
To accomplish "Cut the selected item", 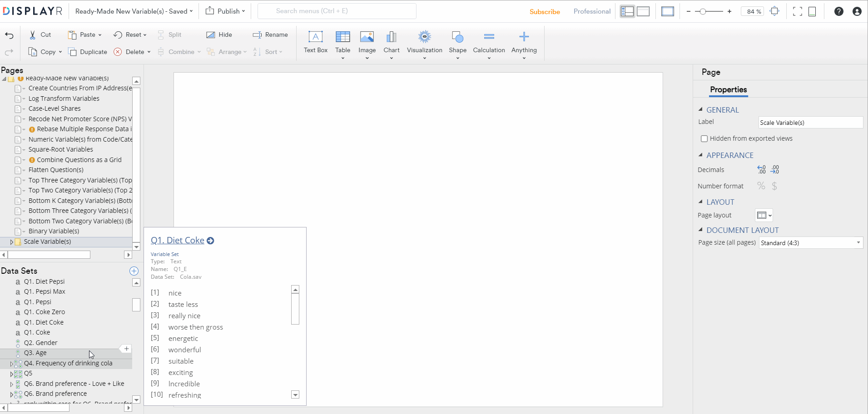I will 40,34.
